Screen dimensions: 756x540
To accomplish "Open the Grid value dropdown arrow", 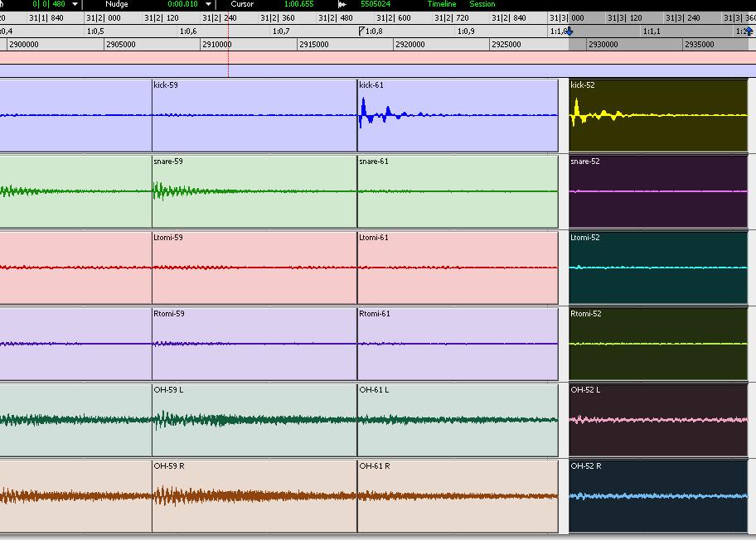I will click(x=75, y=4).
